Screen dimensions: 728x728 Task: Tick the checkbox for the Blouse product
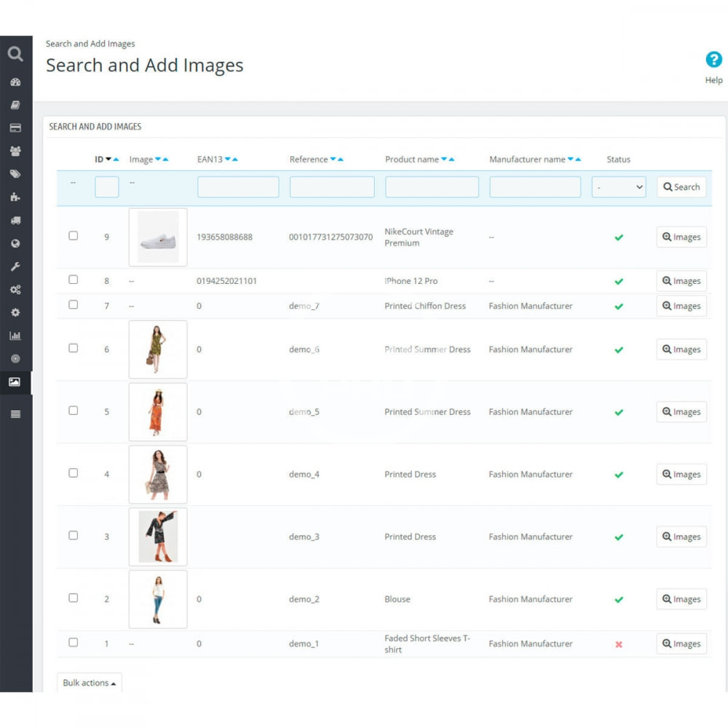tap(73, 598)
